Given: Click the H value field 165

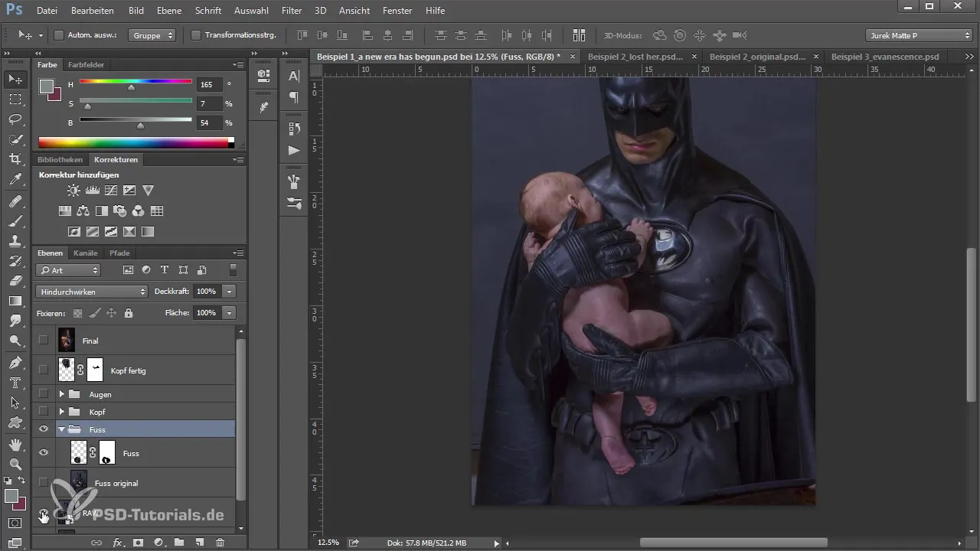Looking at the screenshot, I should pos(209,84).
